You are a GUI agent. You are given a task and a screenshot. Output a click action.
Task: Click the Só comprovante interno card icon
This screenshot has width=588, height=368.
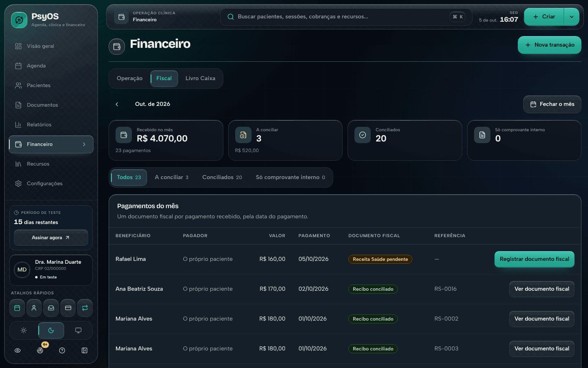(482, 135)
